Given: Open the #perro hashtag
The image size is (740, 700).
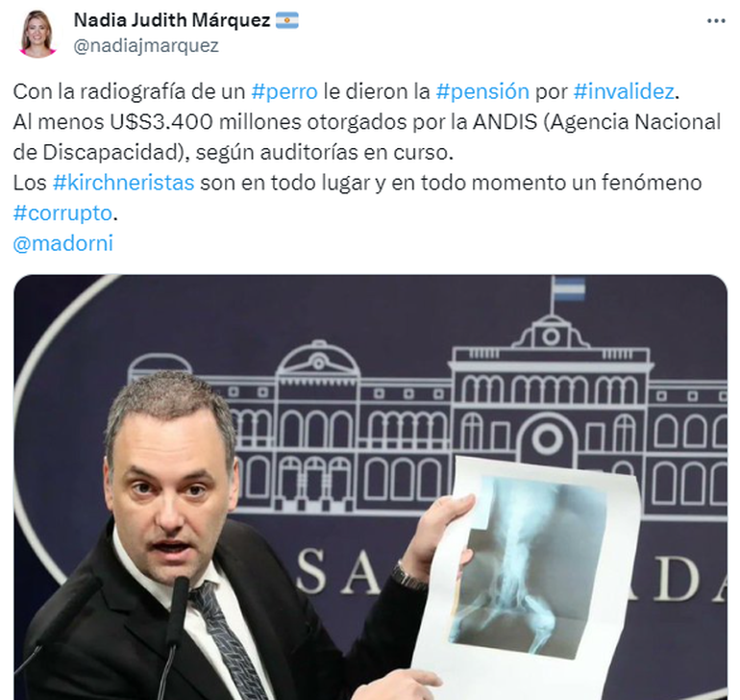Looking at the screenshot, I should pos(284,91).
